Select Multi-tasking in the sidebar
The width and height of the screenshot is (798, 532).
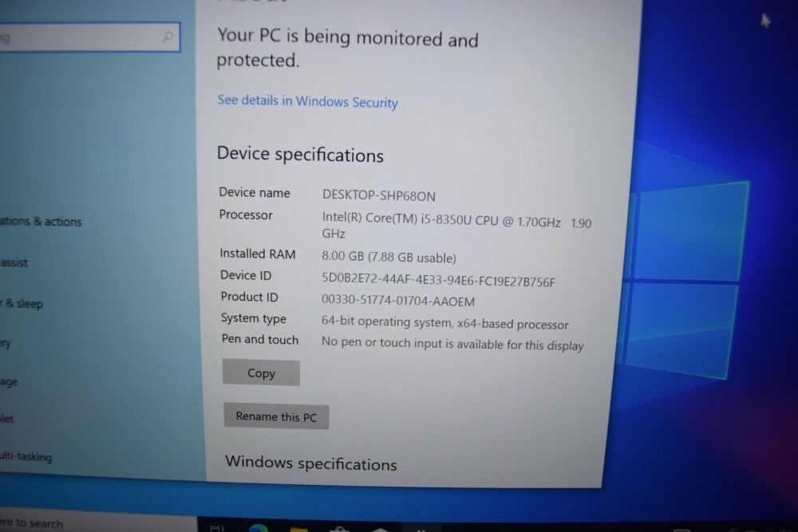(26, 456)
